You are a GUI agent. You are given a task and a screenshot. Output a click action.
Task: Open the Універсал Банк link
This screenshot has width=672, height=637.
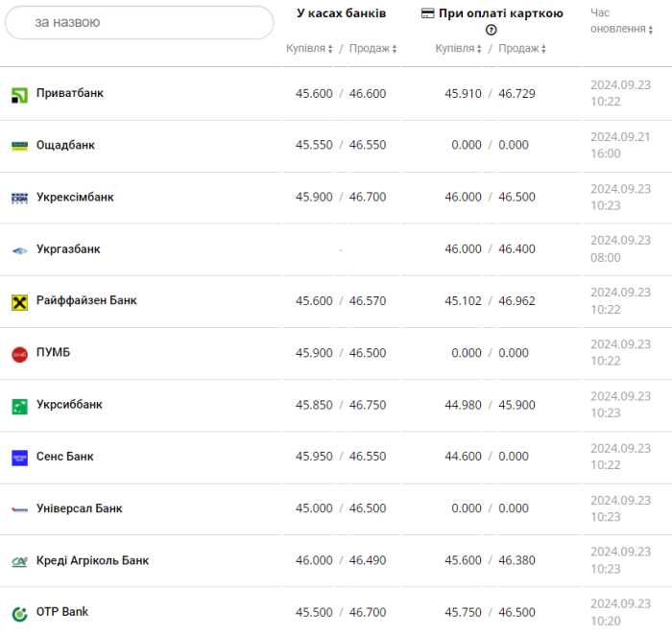click(x=79, y=508)
